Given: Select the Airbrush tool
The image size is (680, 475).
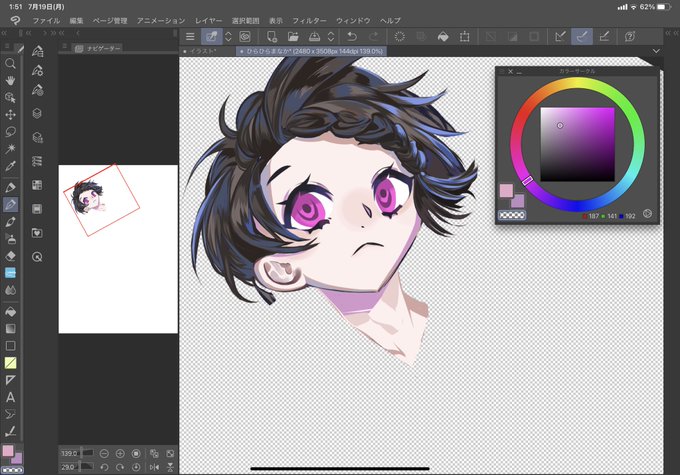Looking at the screenshot, I should click(10, 239).
